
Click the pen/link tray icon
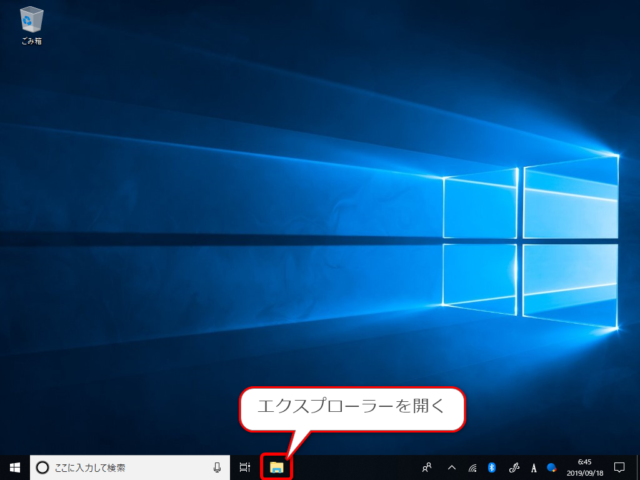point(514,467)
